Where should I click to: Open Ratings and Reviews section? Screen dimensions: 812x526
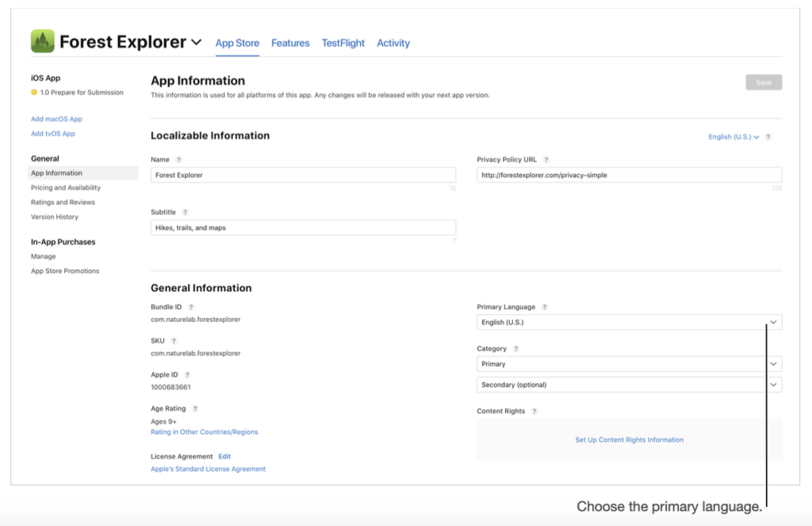click(x=63, y=202)
